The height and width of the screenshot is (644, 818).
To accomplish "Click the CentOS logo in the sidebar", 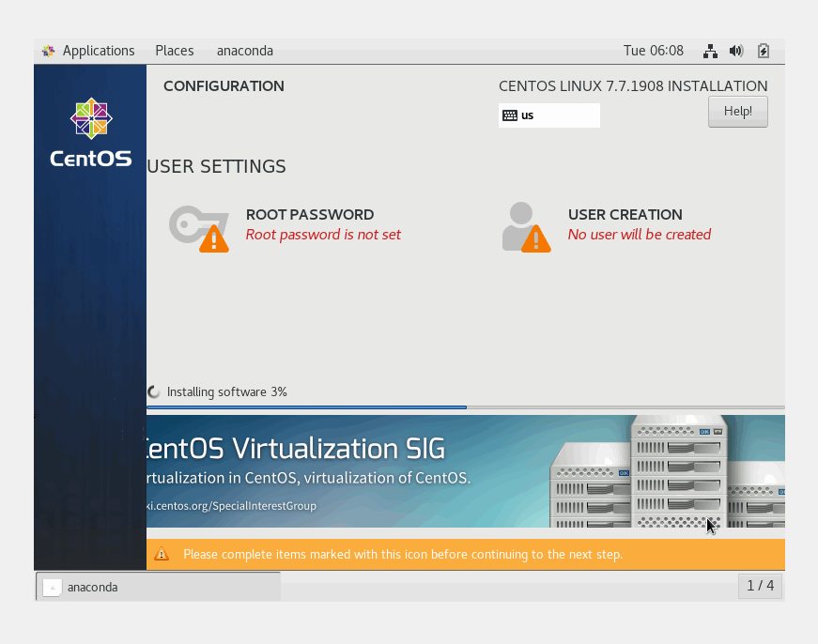I will click(91, 133).
